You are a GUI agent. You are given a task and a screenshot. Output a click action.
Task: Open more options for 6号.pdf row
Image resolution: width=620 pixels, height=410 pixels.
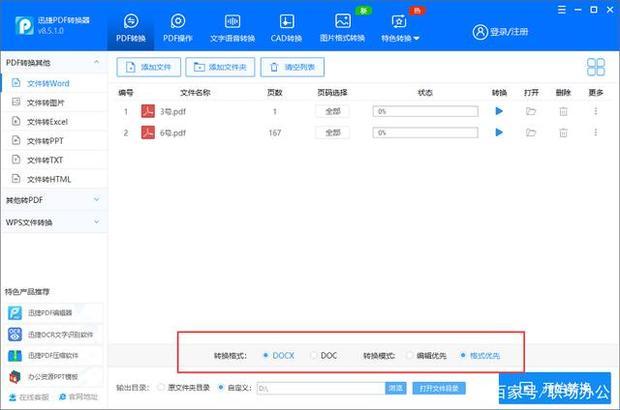(x=596, y=133)
